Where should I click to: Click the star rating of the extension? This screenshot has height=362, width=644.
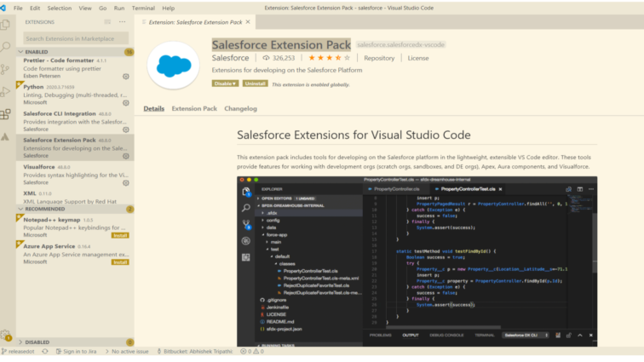coord(330,58)
